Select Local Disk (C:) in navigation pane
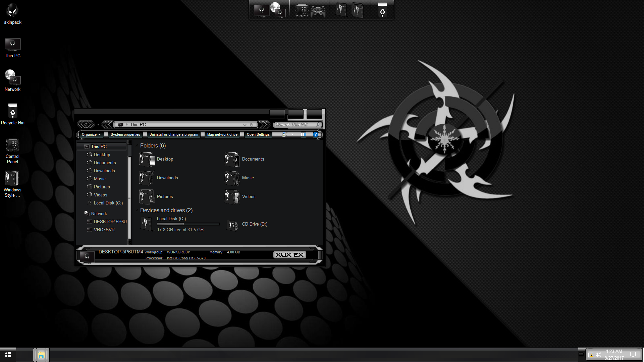 click(108, 203)
